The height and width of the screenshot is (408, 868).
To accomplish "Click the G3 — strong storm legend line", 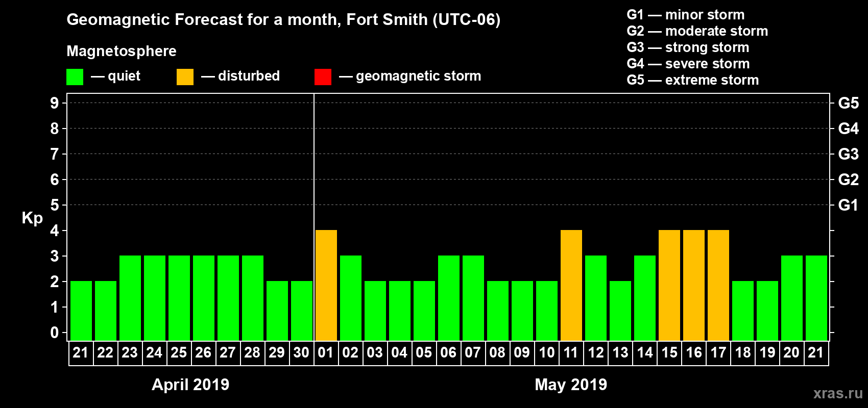I will click(688, 47).
